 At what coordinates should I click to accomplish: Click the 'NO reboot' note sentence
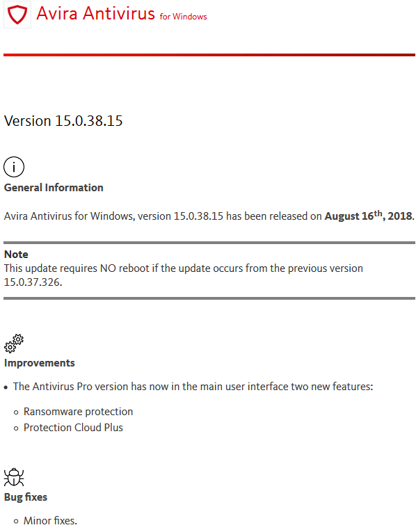click(183, 275)
